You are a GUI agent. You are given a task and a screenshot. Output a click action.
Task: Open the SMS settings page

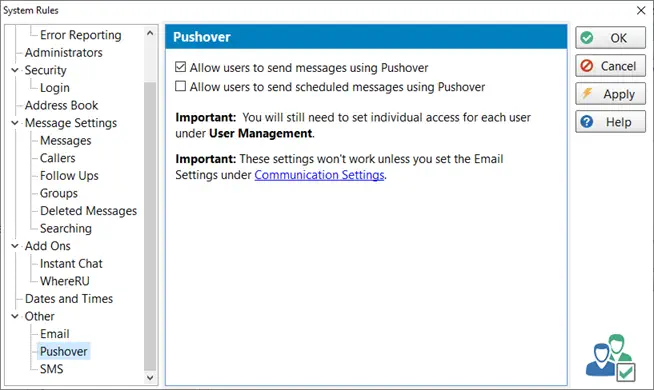[x=52, y=369]
